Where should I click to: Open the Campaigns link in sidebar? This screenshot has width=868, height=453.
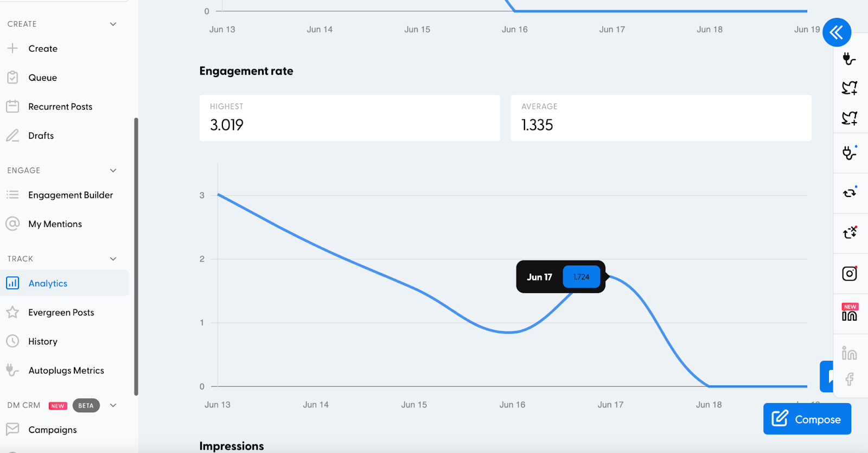[52, 430]
